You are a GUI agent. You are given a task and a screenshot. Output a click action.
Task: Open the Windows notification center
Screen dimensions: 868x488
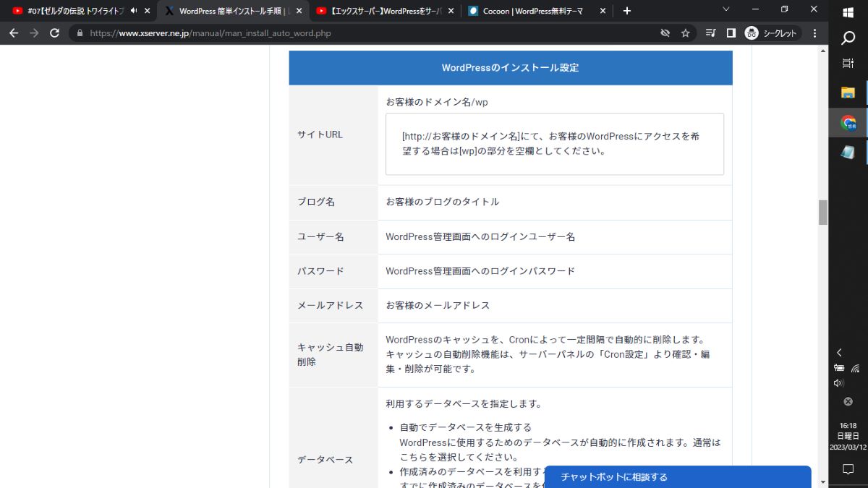848,469
